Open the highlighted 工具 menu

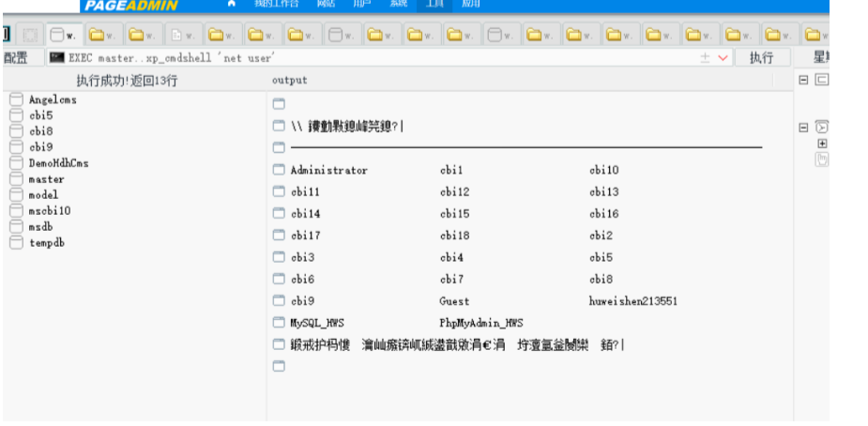(x=434, y=4)
